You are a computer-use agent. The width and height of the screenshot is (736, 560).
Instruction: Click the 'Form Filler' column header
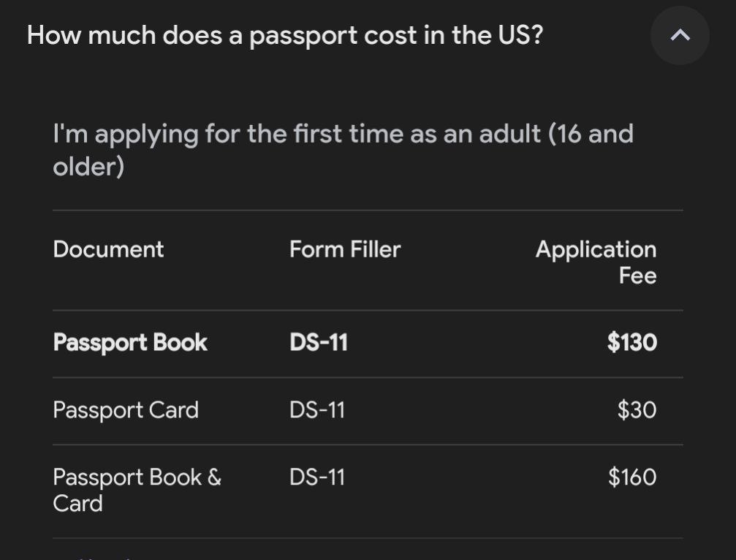[345, 249]
